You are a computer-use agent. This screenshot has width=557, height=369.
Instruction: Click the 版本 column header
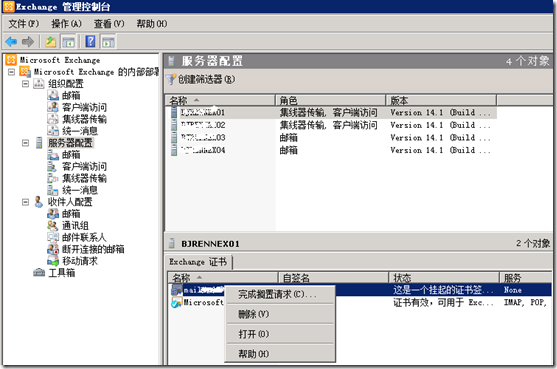(x=441, y=101)
